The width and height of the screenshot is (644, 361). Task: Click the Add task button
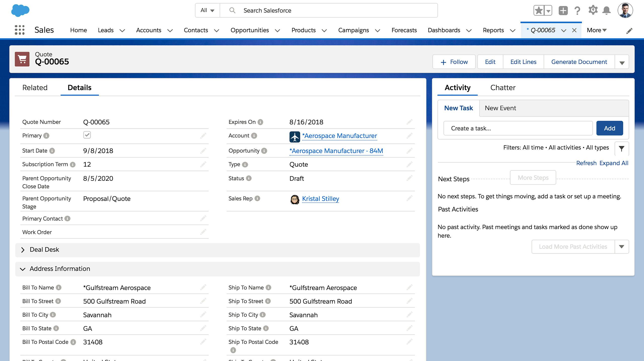(x=610, y=128)
